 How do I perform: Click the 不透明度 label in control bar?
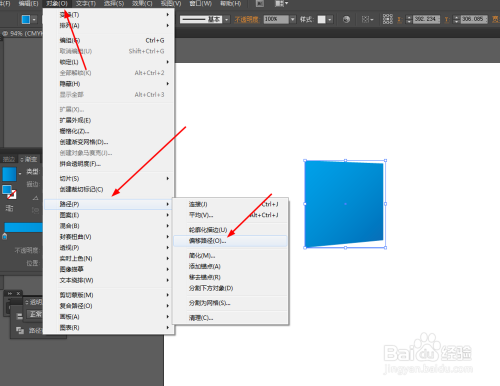coord(246,20)
